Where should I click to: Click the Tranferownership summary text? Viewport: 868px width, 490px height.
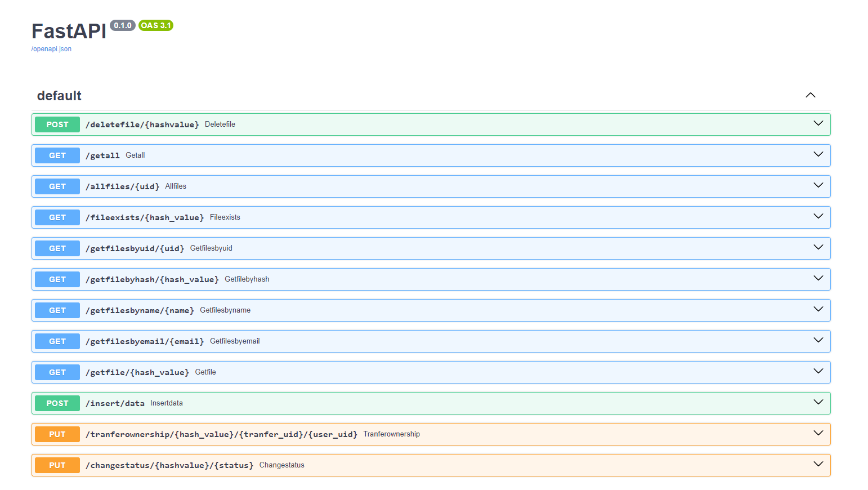pos(392,434)
